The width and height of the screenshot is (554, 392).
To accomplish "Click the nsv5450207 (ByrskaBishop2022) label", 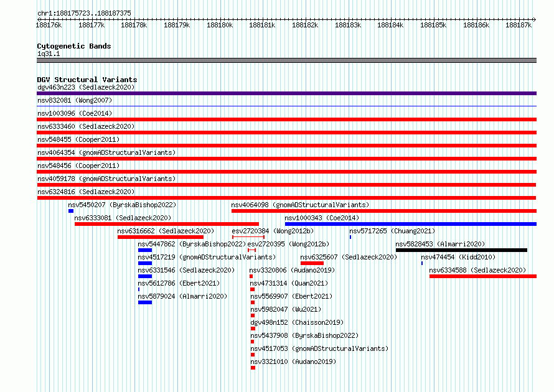I will pyautogui.click(x=122, y=205).
